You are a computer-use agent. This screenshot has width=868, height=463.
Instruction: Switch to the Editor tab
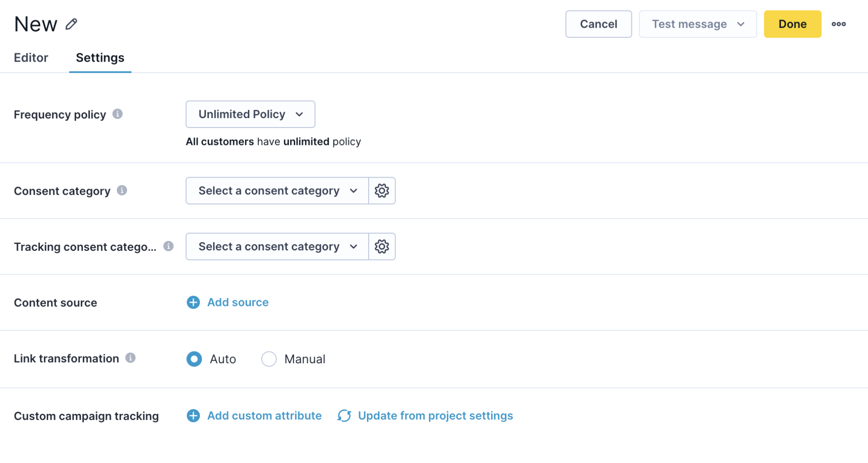click(x=31, y=58)
